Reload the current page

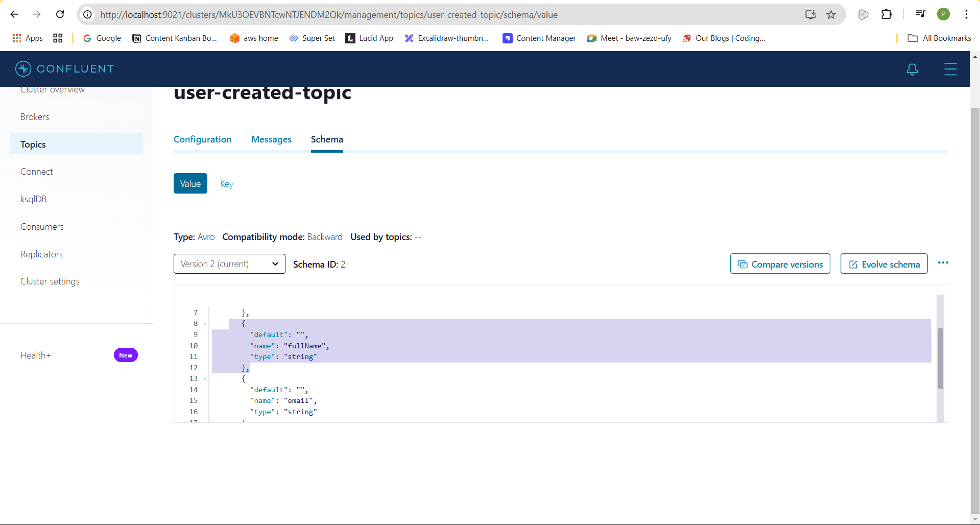[x=60, y=14]
